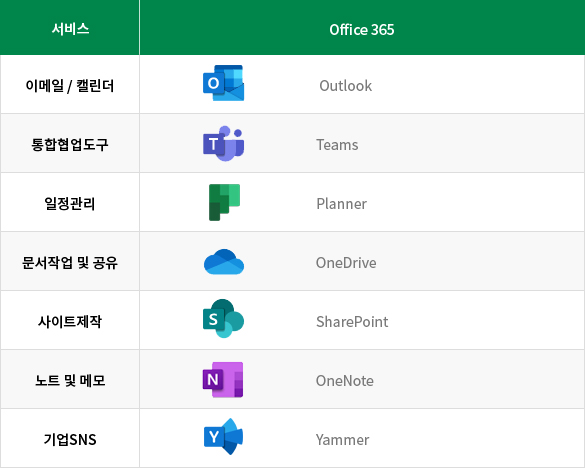This screenshot has height=468, width=585.
Task: Click the Outlook app icon
Action: pyautogui.click(x=223, y=83)
